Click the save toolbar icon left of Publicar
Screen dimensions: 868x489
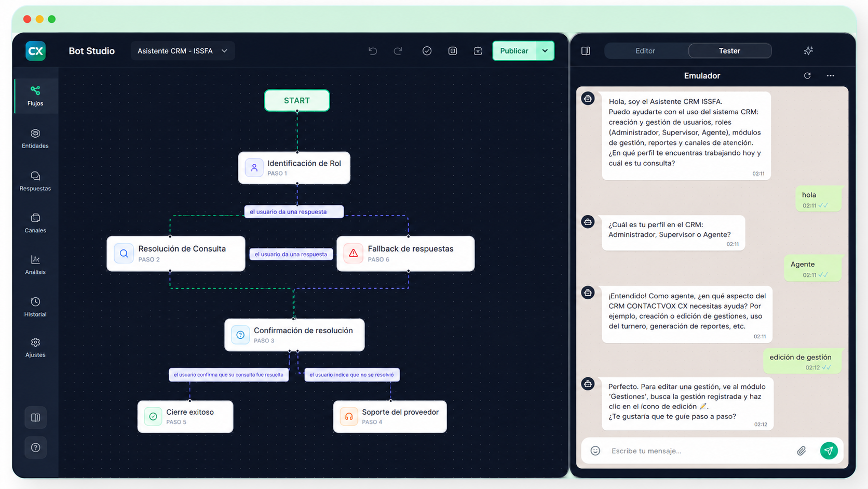click(x=478, y=51)
